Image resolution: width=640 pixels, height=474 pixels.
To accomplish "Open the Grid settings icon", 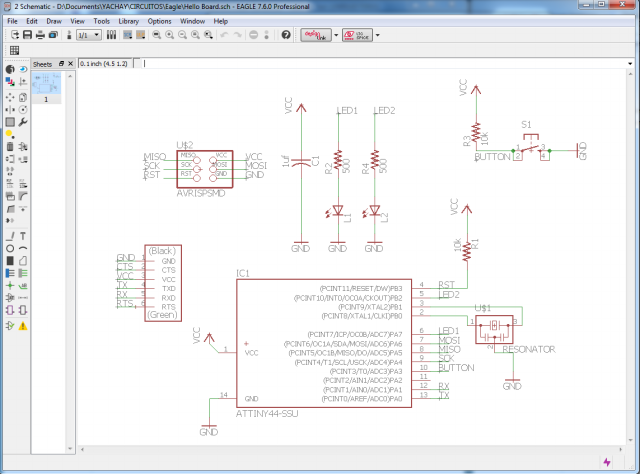I will click(x=14, y=50).
